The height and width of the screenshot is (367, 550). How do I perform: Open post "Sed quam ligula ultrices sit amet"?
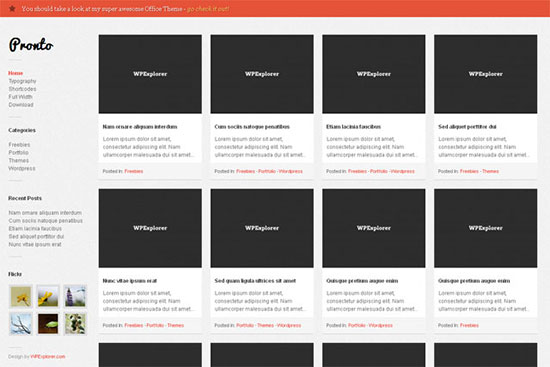pyautogui.click(x=255, y=281)
